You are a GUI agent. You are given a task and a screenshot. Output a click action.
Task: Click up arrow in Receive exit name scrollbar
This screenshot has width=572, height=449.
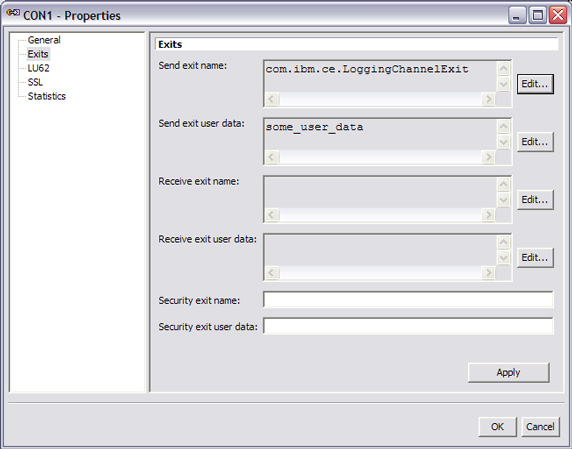coord(503,184)
